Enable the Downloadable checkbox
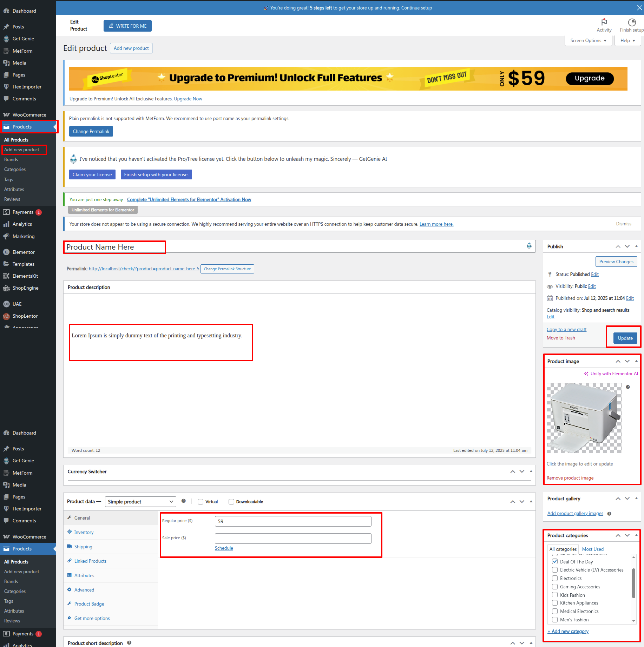 (x=231, y=502)
